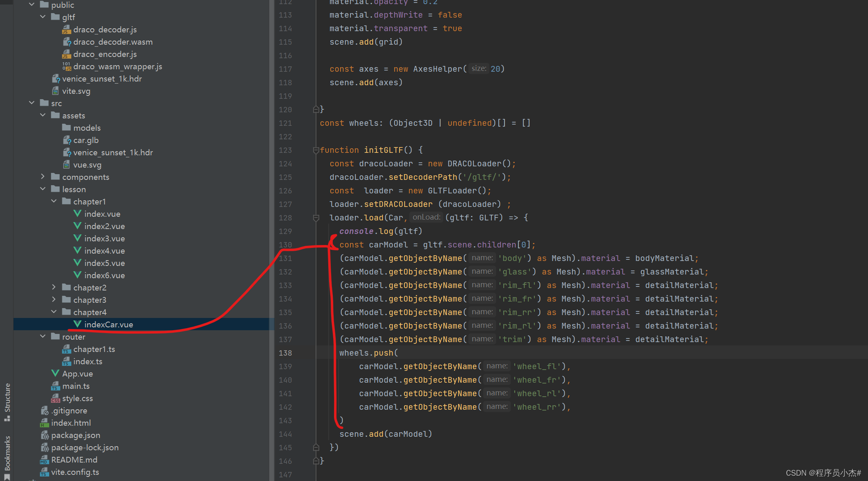The width and height of the screenshot is (868, 481).
Task: Collapse the gltf folder
Action: pos(43,17)
